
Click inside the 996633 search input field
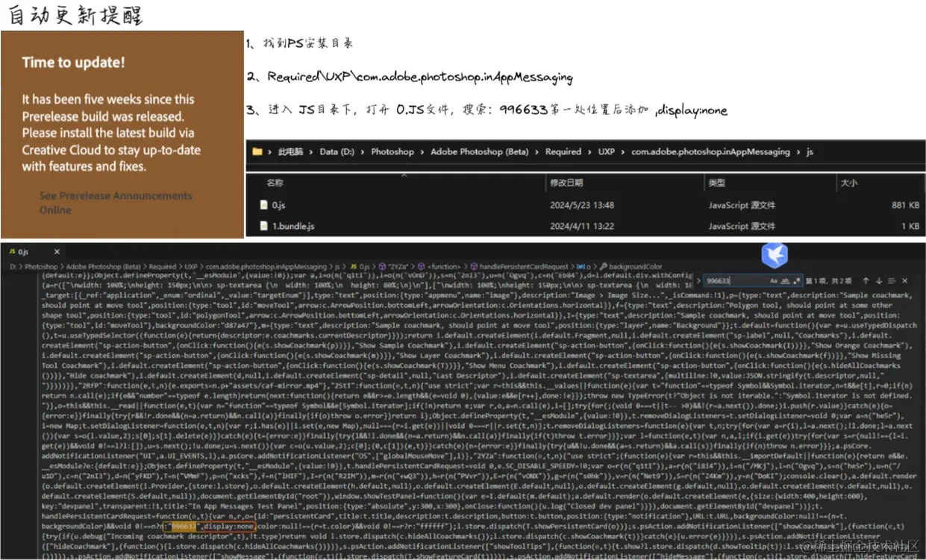tap(728, 281)
